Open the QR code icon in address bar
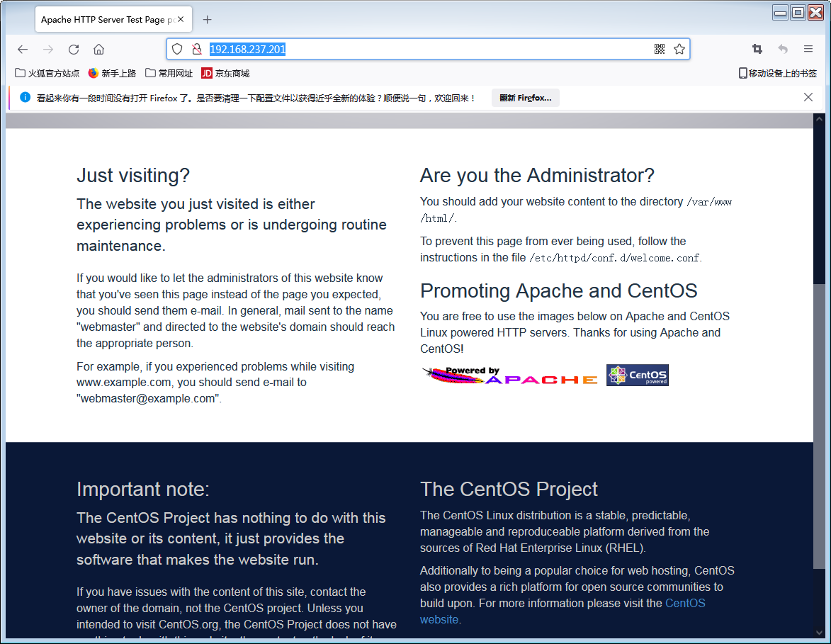 point(660,50)
